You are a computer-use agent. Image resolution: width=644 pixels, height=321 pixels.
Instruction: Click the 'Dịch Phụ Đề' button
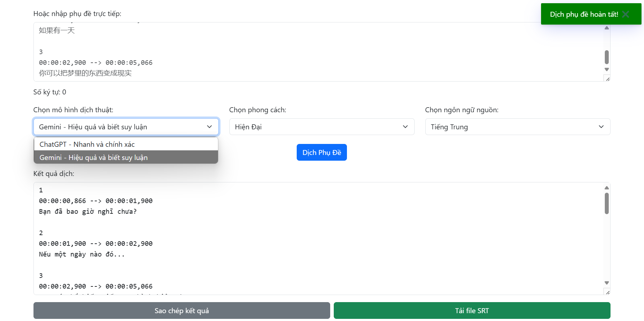tap(321, 152)
